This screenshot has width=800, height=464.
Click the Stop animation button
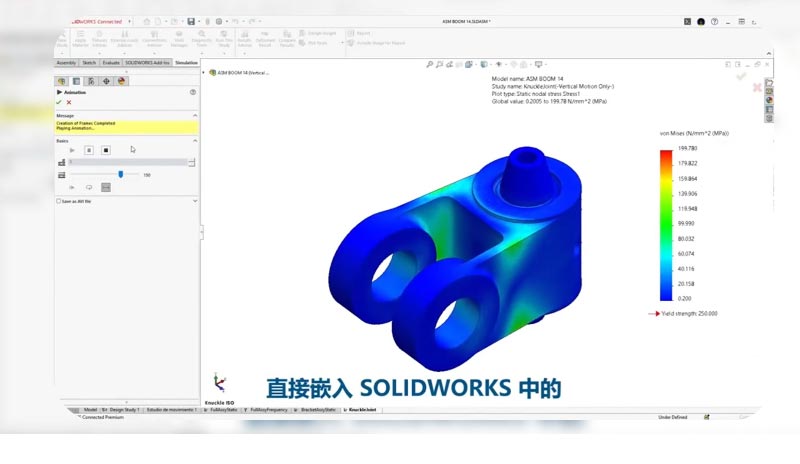pos(106,150)
